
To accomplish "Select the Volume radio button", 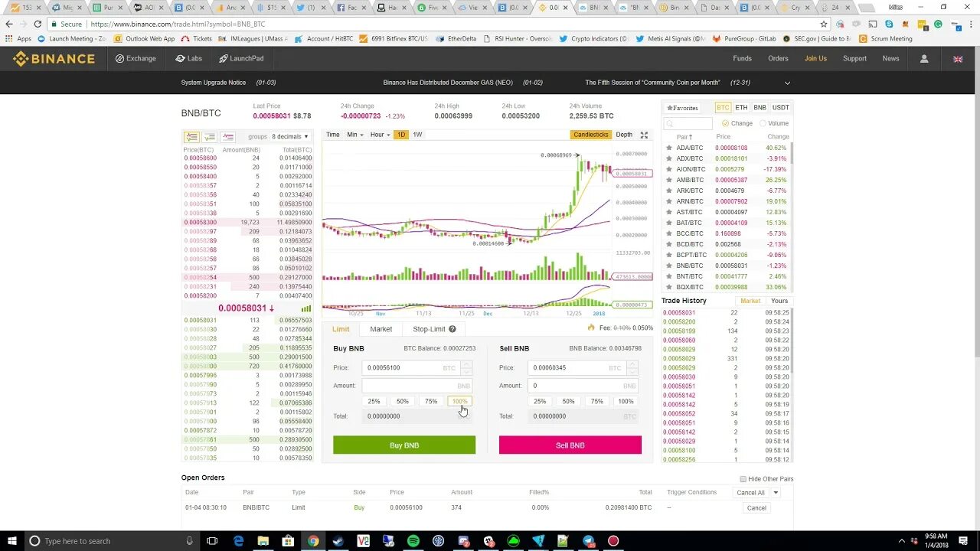I will click(763, 123).
